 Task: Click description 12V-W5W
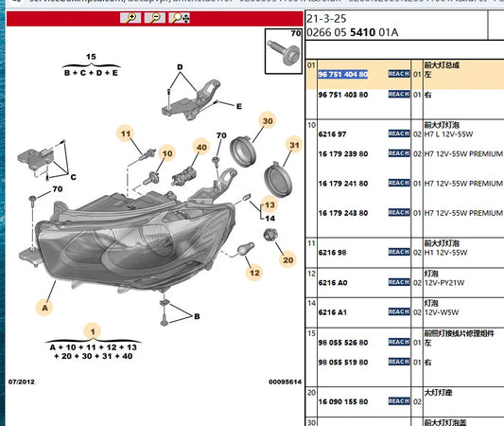click(x=442, y=312)
